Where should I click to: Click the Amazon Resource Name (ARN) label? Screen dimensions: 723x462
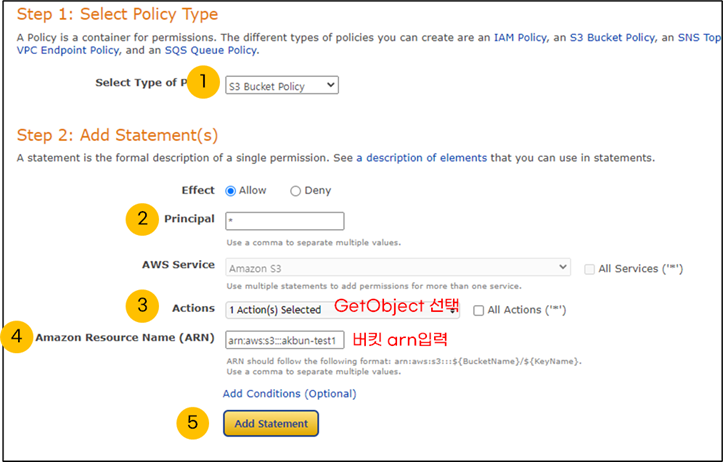(125, 338)
